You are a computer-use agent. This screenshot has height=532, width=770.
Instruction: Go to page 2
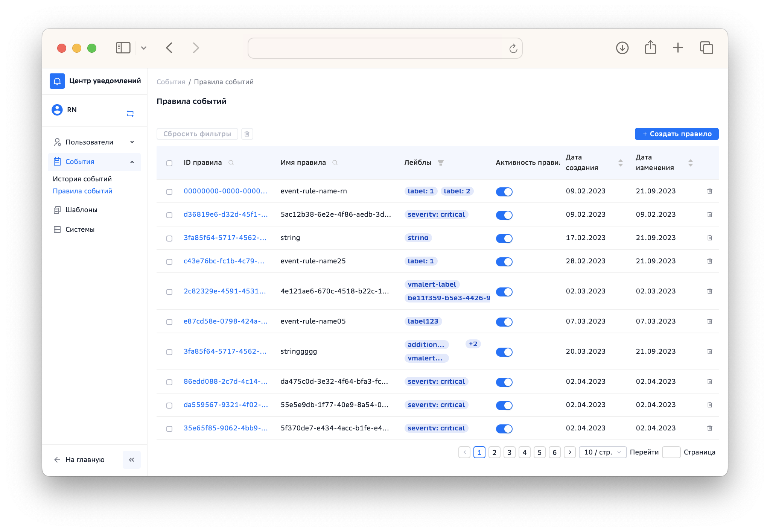tap(495, 452)
